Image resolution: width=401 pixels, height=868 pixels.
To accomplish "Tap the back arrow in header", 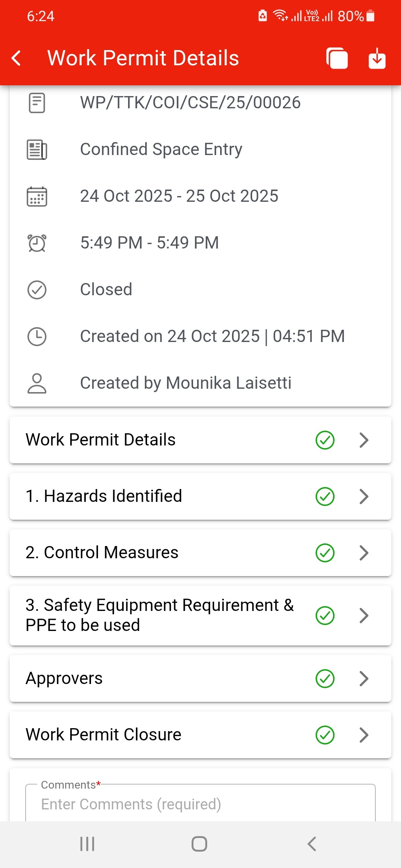I will pyautogui.click(x=16, y=58).
